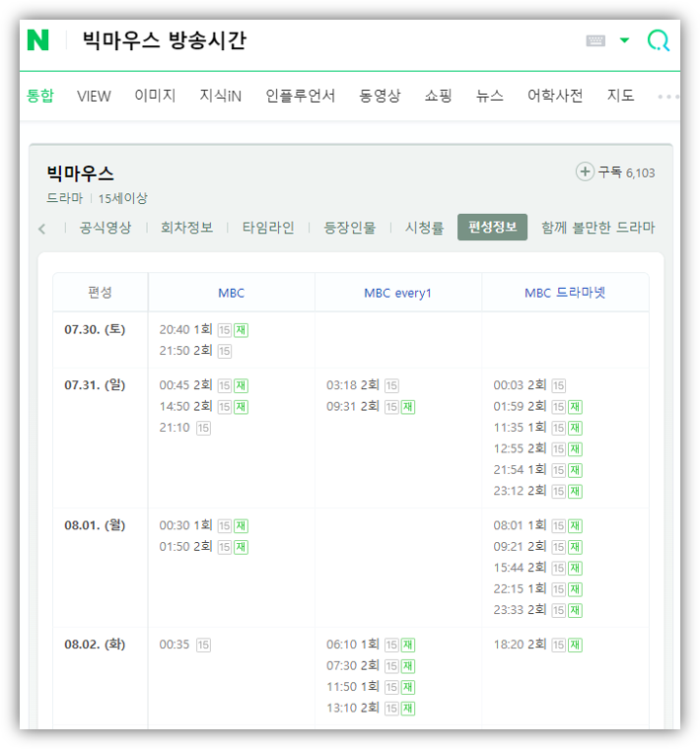The image size is (700, 749).
Task: Expand the search options dropdown arrow
Action: pos(624,40)
